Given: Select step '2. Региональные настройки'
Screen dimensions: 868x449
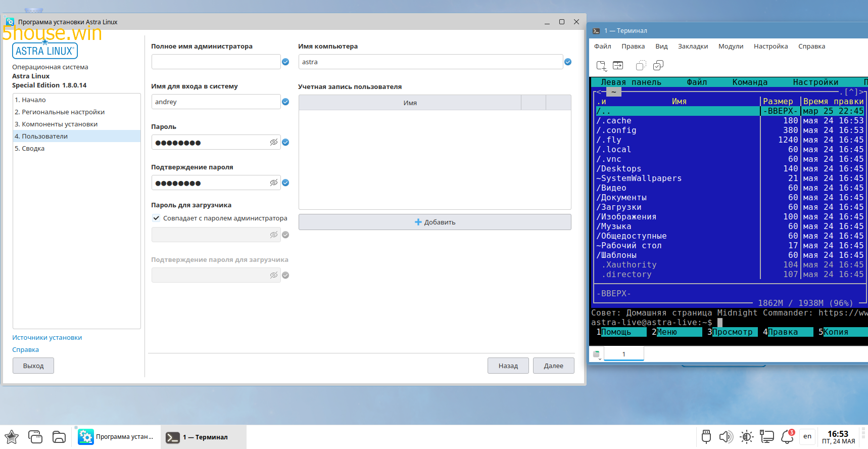Looking at the screenshot, I should click(x=77, y=112).
